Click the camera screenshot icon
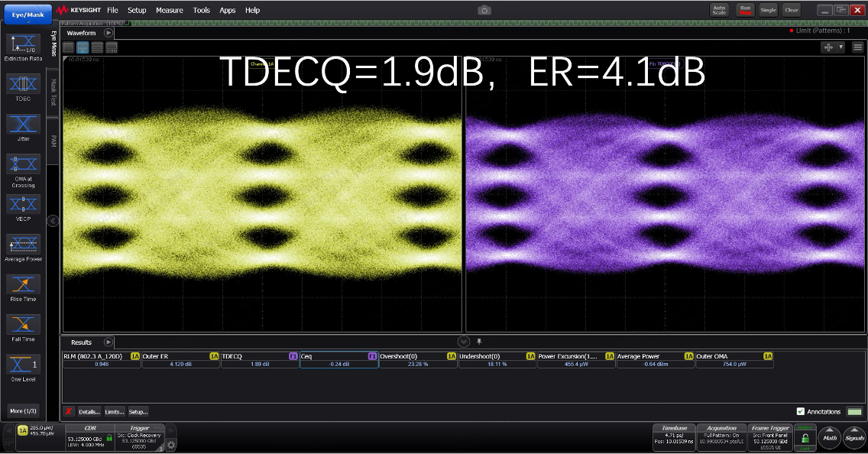 [x=484, y=10]
